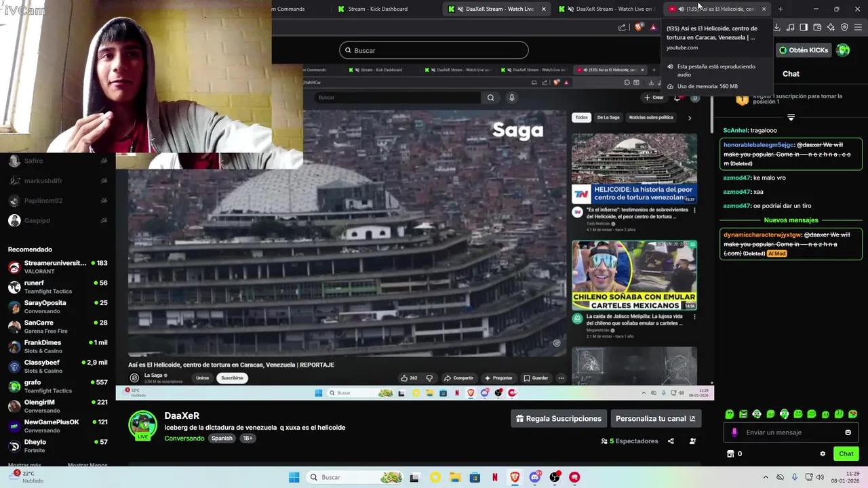Toggle the chat leaderboard collapse arrow
868x488 pixels.
click(x=791, y=117)
